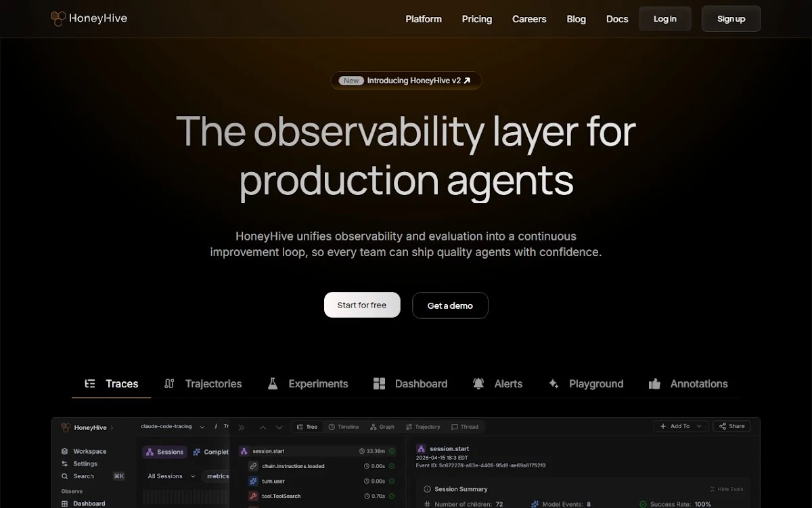Click the Share button
Screen dimensions: 812x508
point(731,426)
